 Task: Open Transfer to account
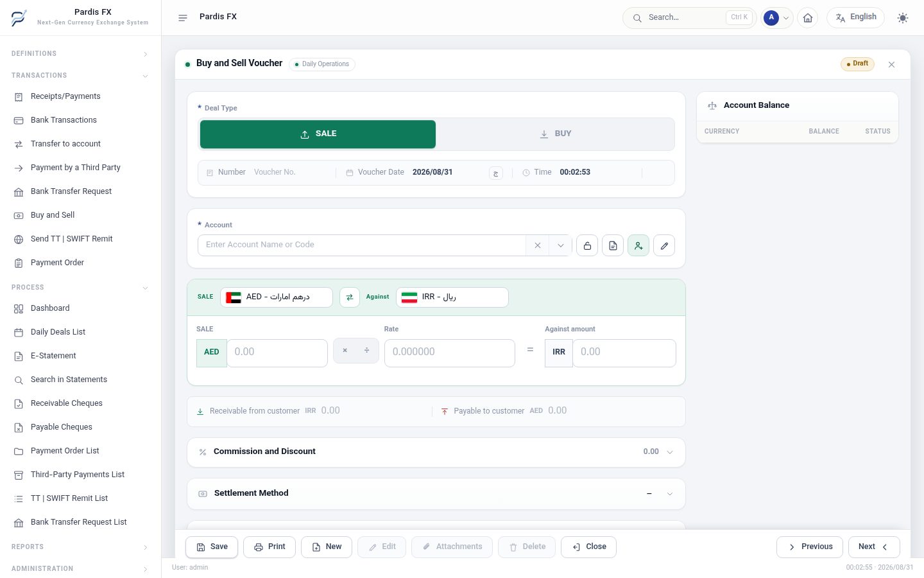coord(80,144)
